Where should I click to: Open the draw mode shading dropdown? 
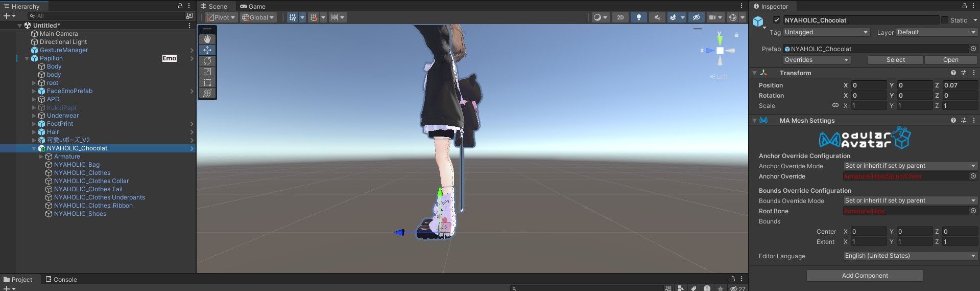click(600, 17)
